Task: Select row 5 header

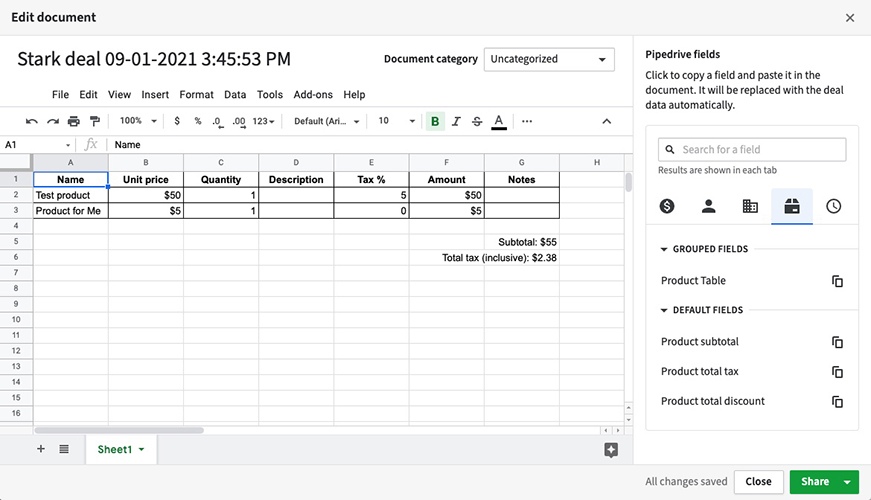Action: coord(16,242)
